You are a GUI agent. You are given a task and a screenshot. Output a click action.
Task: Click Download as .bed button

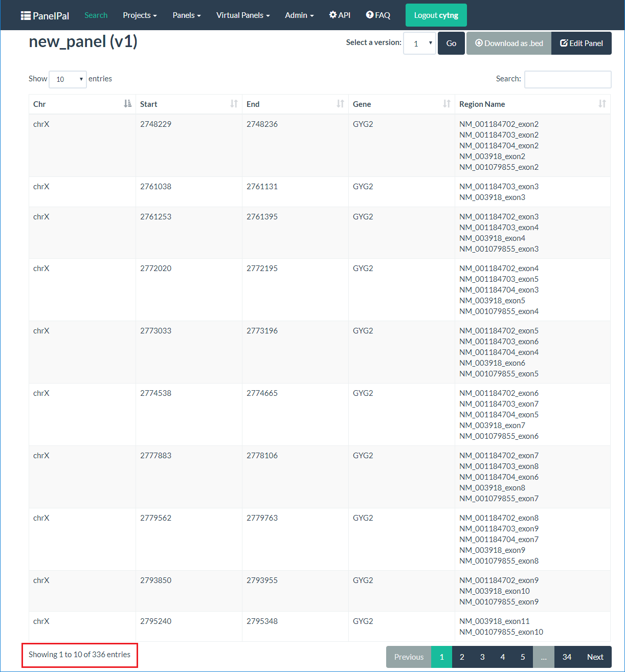(509, 43)
